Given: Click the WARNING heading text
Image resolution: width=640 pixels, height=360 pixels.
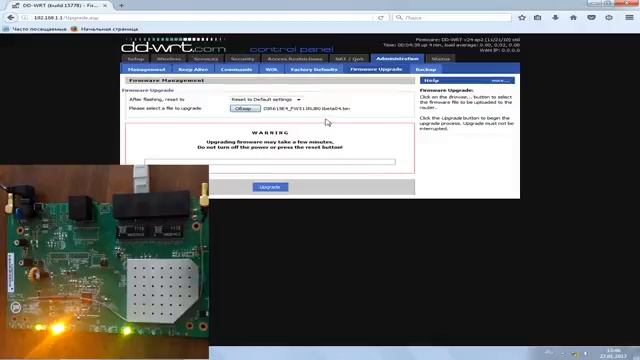Looking at the screenshot, I should point(270,133).
